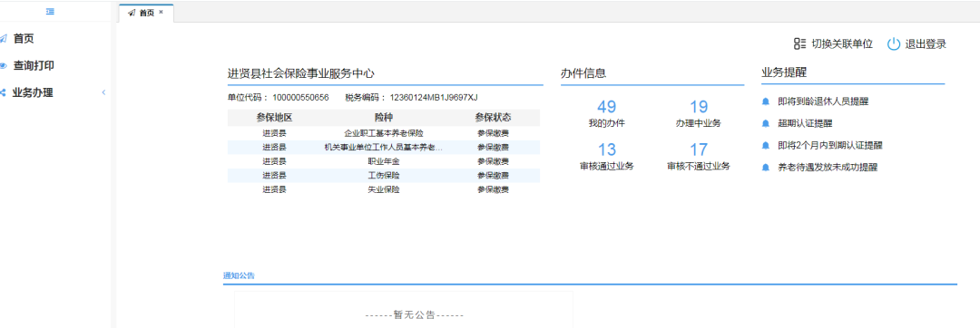
Task: Click the 13 审核通过业务 count
Action: click(606, 150)
